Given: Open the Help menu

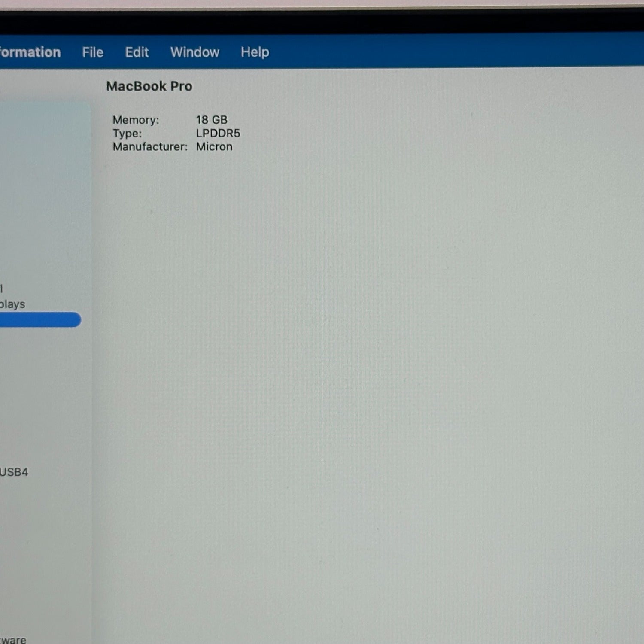Looking at the screenshot, I should [255, 52].
